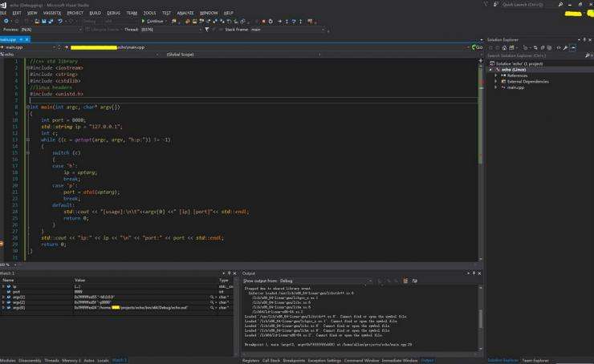The height and width of the screenshot is (364, 594).
Task: Click the search icon in Solution Explorer search box
Action: pyautogui.click(x=588, y=55)
